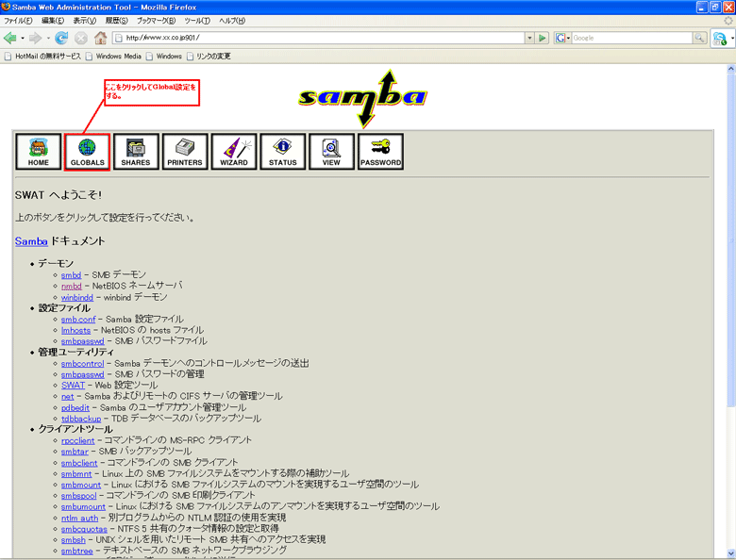Open the search engine selector dropdown

click(x=567, y=38)
